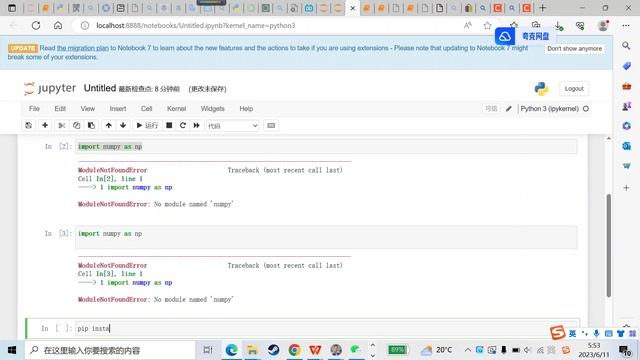Click the Jupyter logo
The height and width of the screenshot is (360, 640).
click(x=50, y=88)
